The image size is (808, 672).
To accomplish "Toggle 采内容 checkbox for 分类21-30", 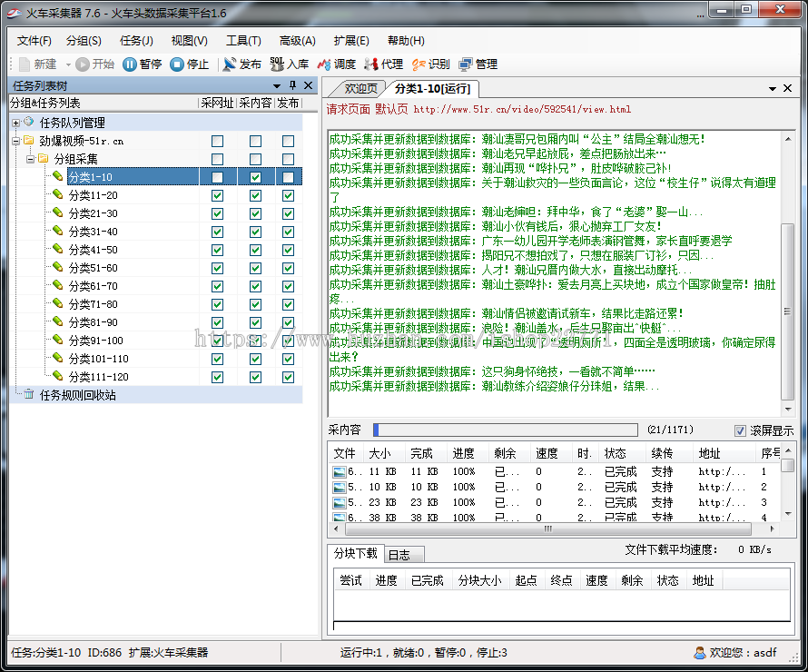I will (255, 213).
